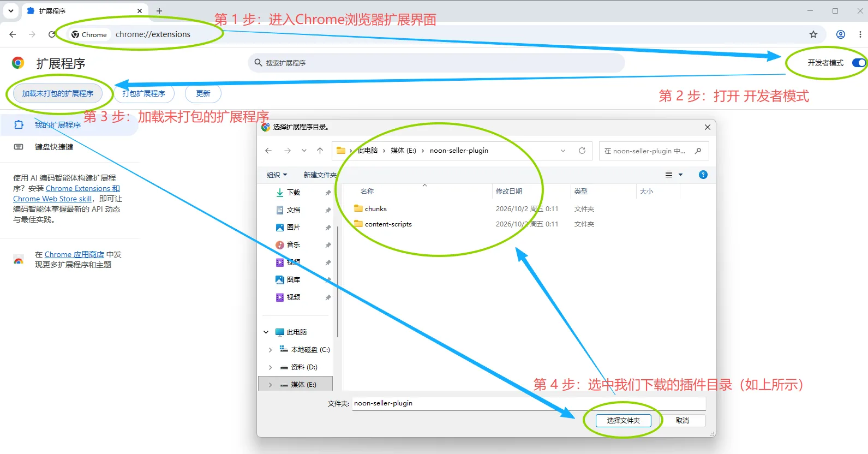Open the Chrome Extensions 和 Chrome Web Store skill link
Image resolution: width=868 pixels, height=454 pixels.
coord(67,194)
